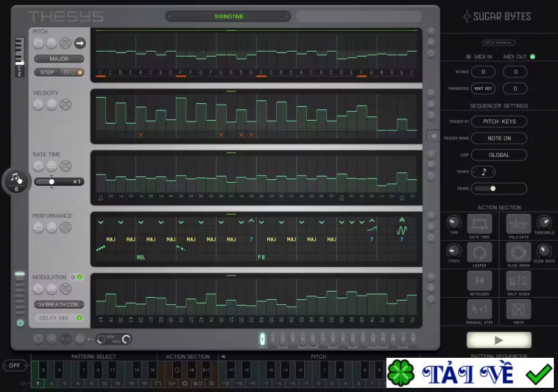Open the Trigger By PITCH KEYS dropdown
The width and height of the screenshot is (558, 392).
click(499, 121)
